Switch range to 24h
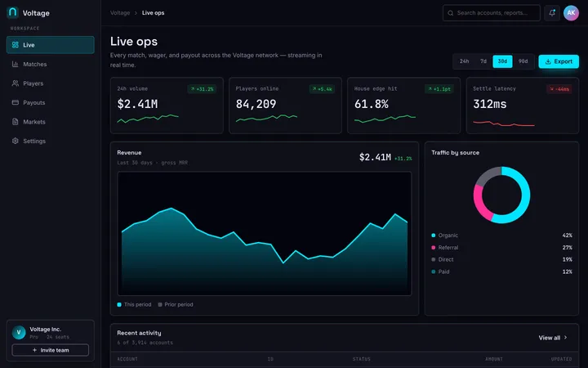 point(464,61)
